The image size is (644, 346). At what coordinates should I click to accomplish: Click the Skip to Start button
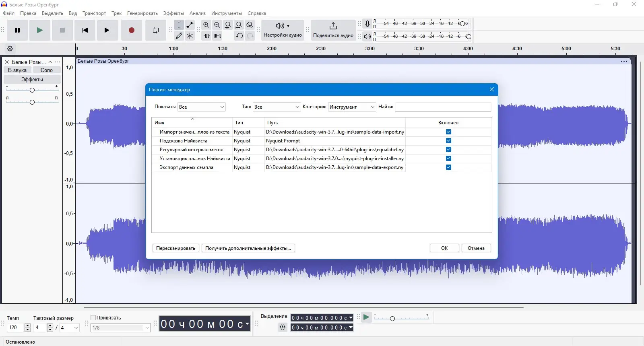click(x=85, y=30)
